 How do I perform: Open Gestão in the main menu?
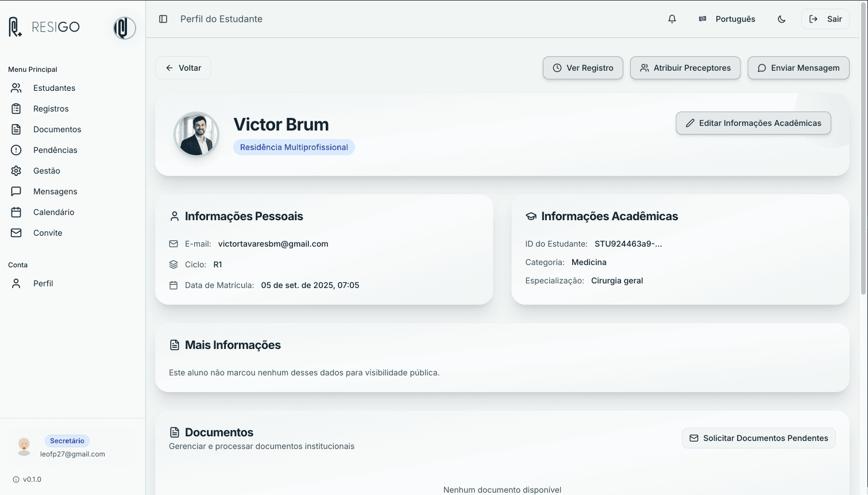pyautogui.click(x=47, y=171)
